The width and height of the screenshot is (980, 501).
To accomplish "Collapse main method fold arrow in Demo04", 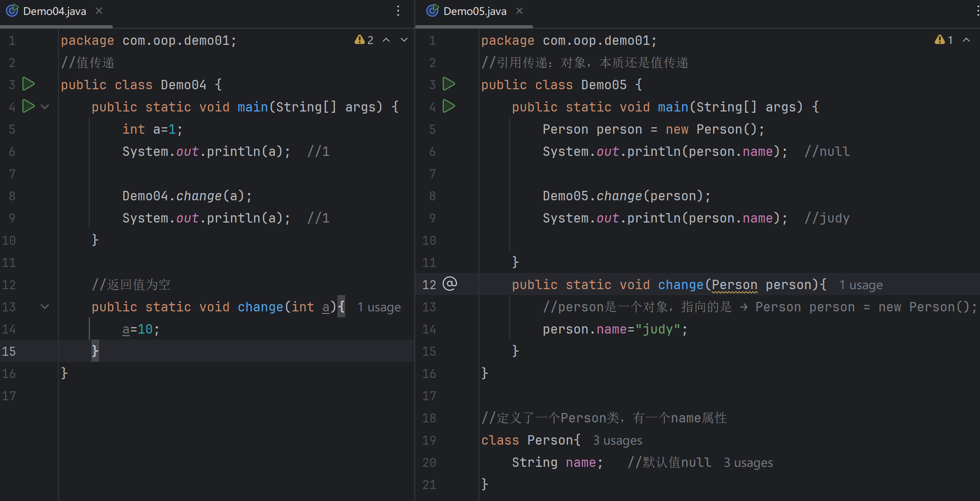I will [45, 107].
